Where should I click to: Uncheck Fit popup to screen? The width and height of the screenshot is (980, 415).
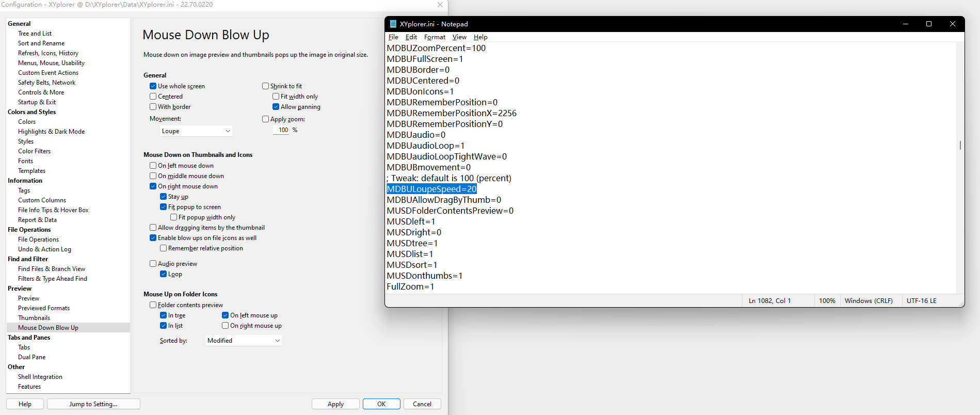(164, 207)
